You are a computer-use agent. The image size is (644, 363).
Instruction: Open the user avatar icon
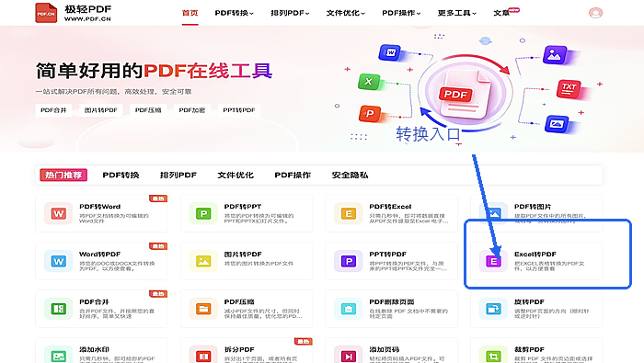pos(595,13)
